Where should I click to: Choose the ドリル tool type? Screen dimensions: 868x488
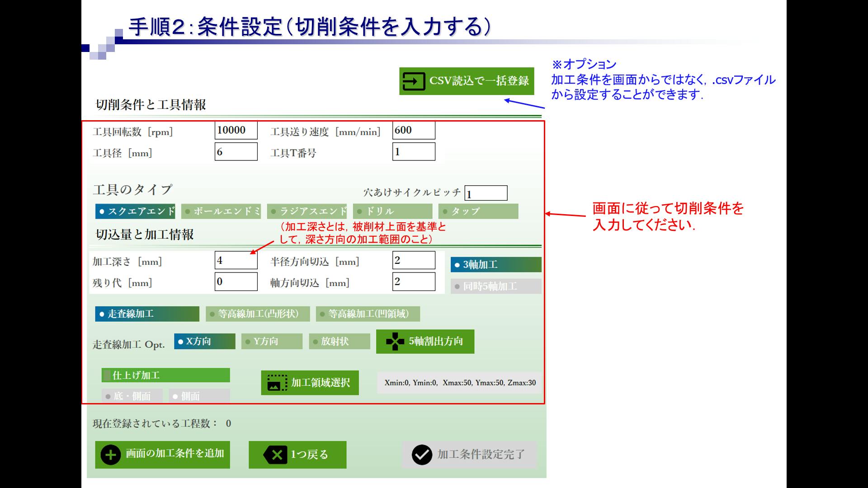point(392,211)
